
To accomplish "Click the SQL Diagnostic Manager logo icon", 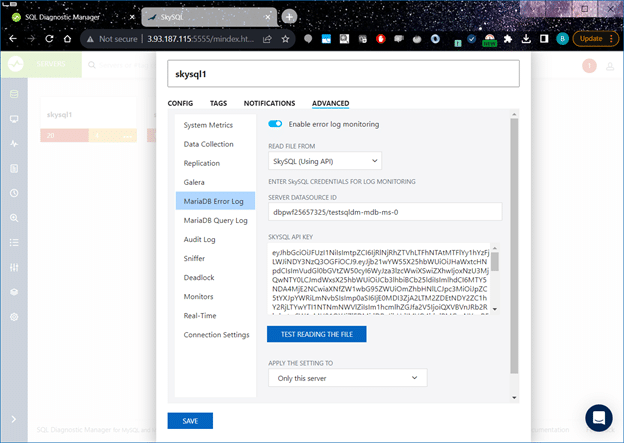I will coord(16,64).
